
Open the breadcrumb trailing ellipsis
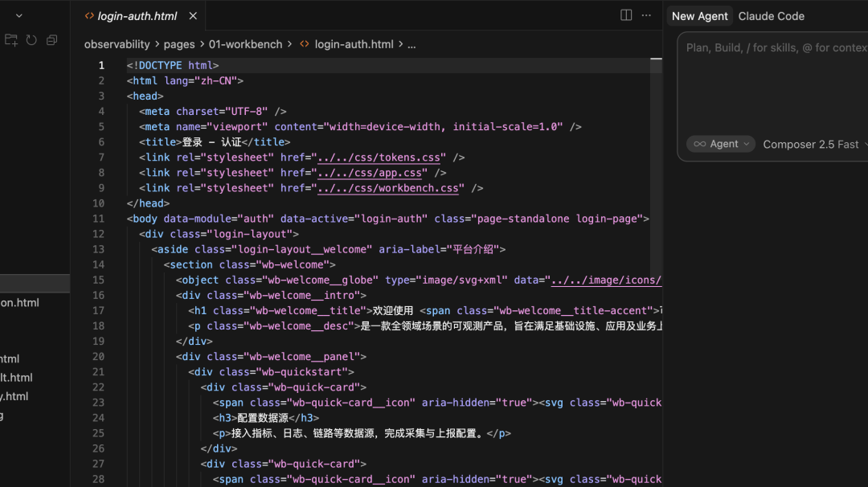(411, 44)
